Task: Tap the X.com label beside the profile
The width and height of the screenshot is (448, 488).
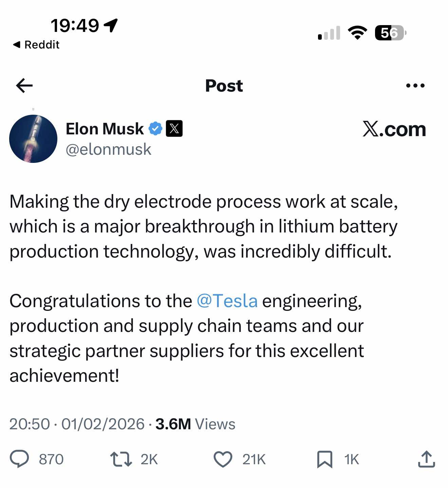Action: 394,129
